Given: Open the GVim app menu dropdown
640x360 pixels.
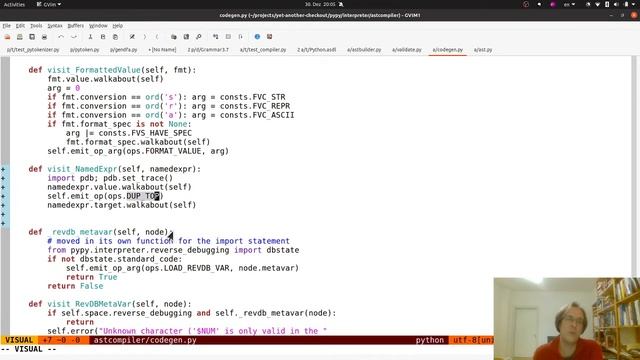Looking at the screenshot, I should 49,4.
